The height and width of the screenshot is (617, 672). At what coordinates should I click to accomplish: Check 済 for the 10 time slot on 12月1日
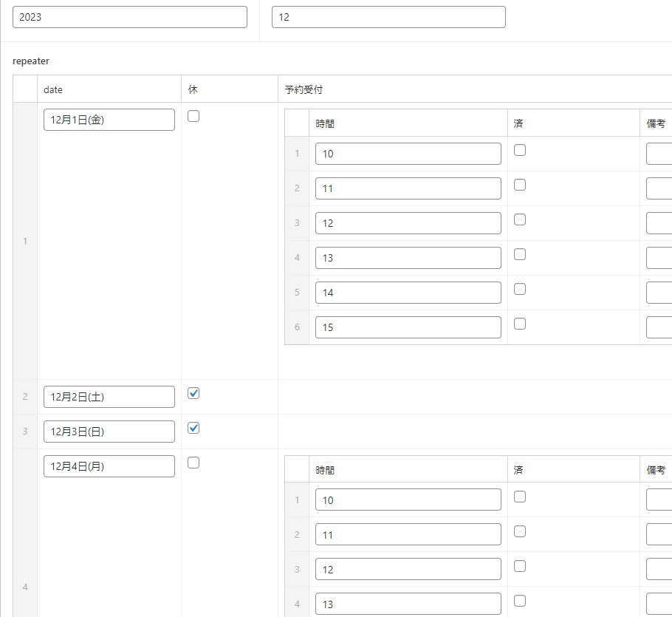click(520, 150)
